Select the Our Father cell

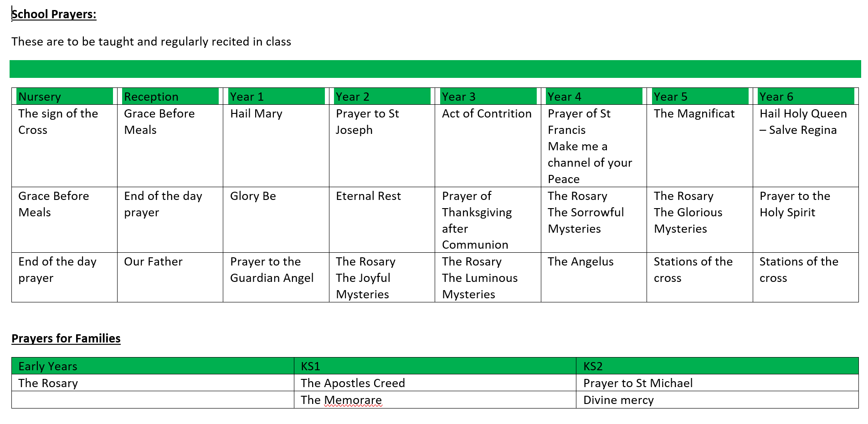pos(170,277)
